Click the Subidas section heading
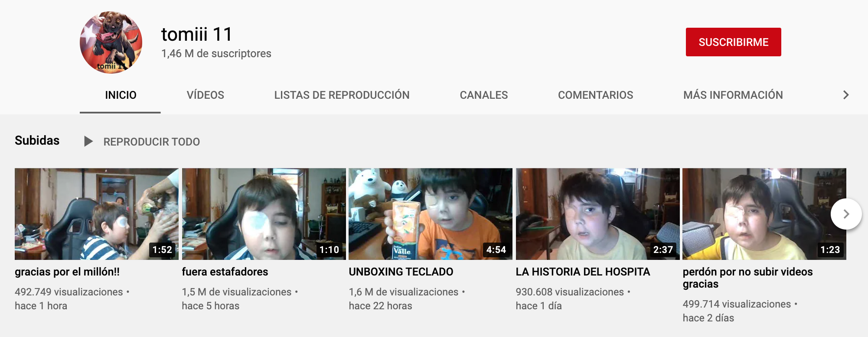Image resolution: width=868 pixels, height=337 pixels. click(x=37, y=141)
